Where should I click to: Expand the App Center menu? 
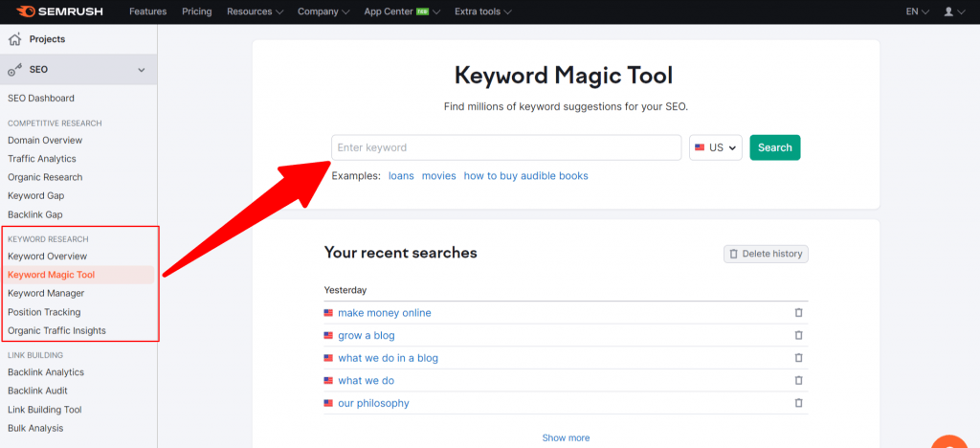tap(402, 11)
